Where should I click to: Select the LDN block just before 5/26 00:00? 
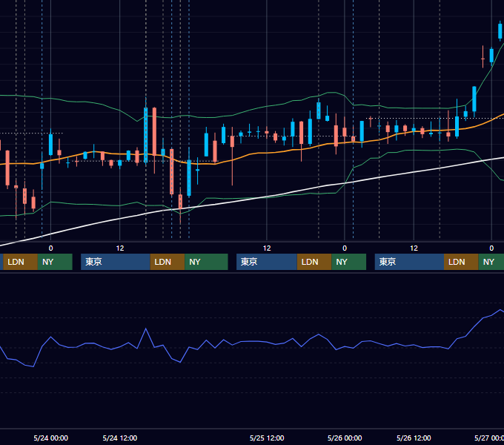pyautogui.click(x=314, y=262)
